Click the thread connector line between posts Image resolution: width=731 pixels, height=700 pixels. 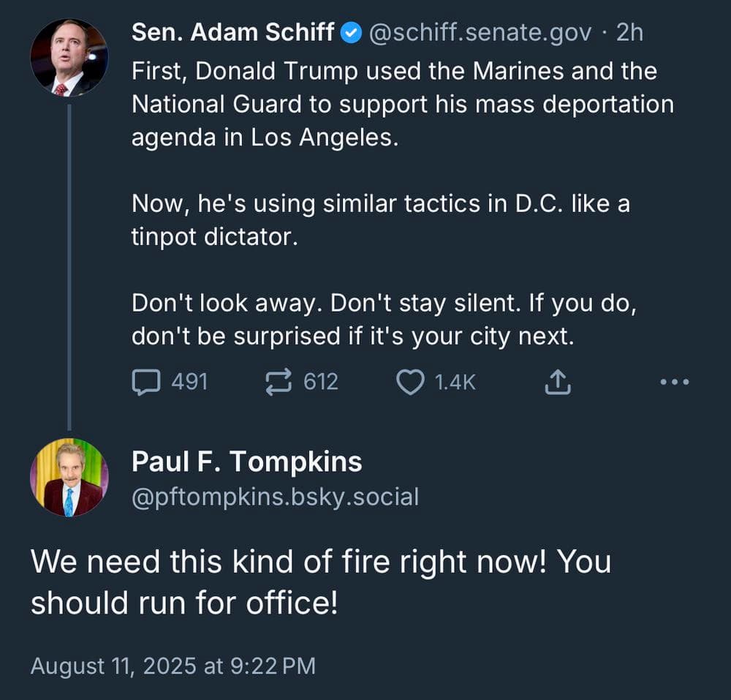[69, 267]
